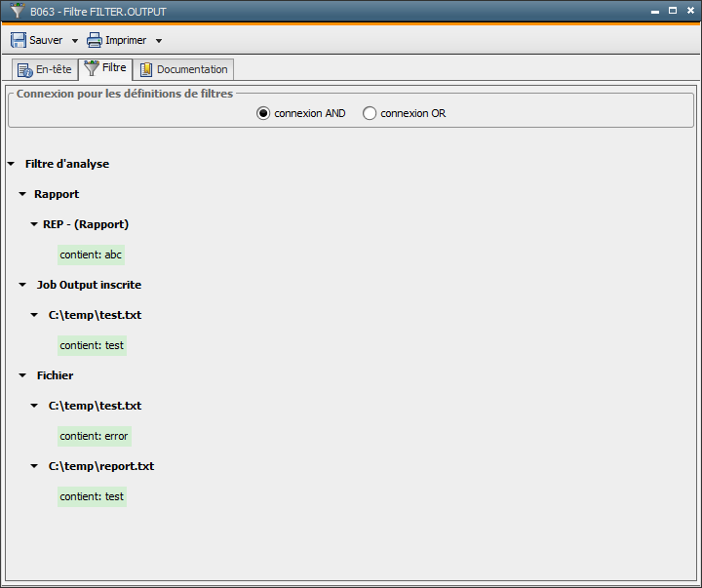Switch to the Filtre tab
Viewport: 702px width, 588px height.
(105, 69)
